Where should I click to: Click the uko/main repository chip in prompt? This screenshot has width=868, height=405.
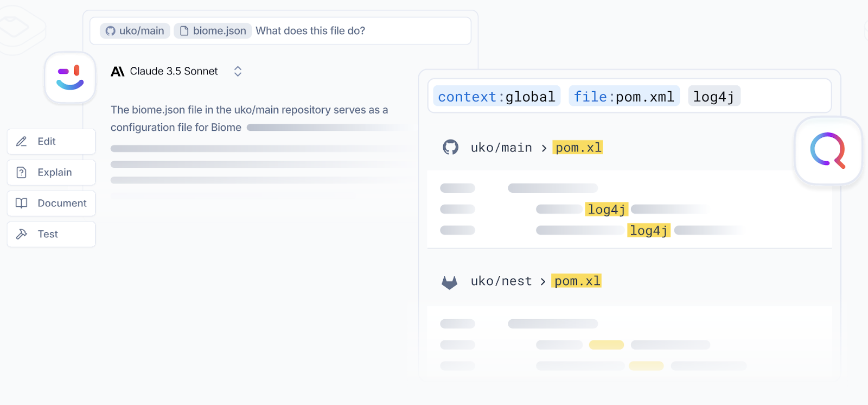(135, 31)
